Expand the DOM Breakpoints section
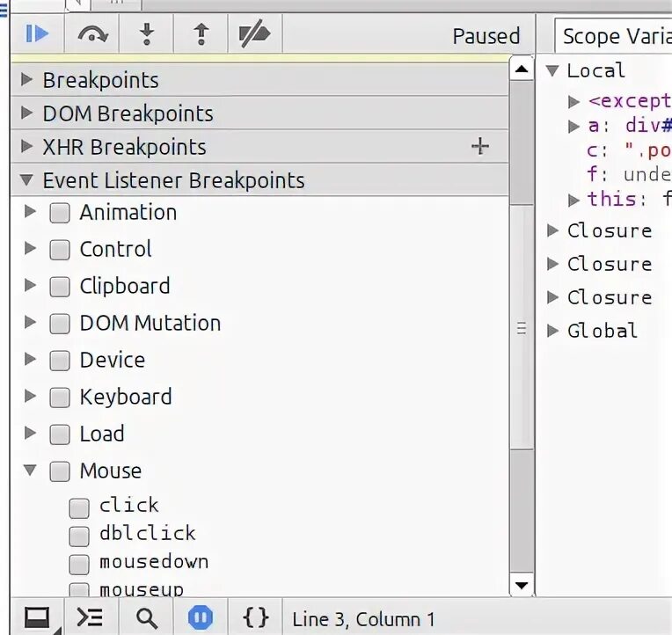Screen dimensions: 672x635 27,113
